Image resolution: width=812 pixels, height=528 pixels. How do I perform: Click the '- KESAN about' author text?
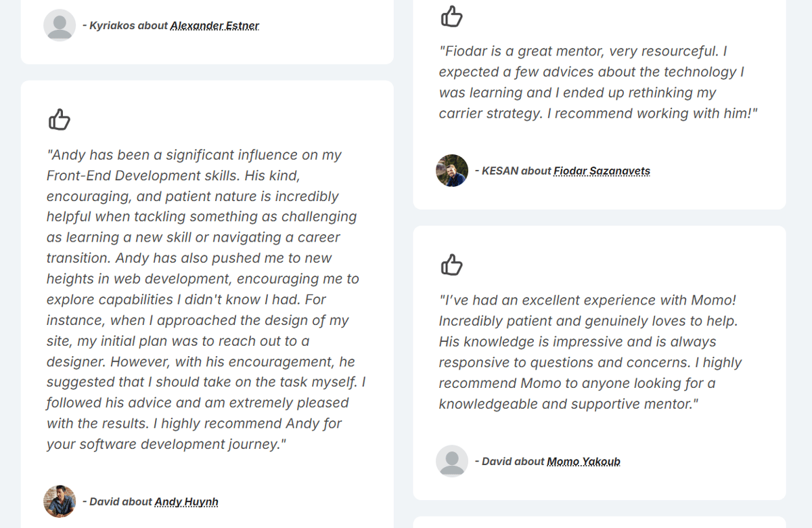pyautogui.click(x=513, y=171)
